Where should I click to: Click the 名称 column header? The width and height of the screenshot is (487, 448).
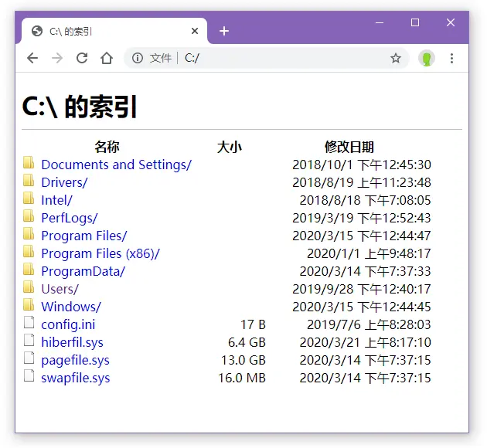coord(107,147)
